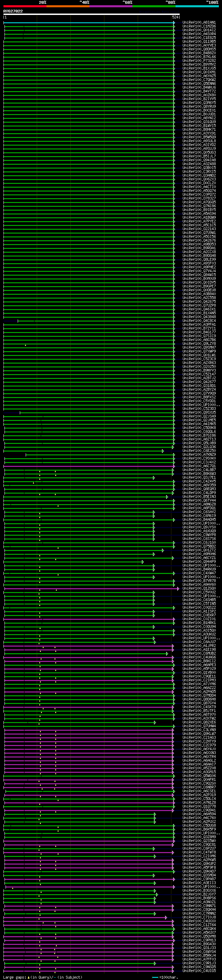Select hit UniRef100_A3YX91
Image resolution: width=222 pixels, height=980 pixels.
(199, 133)
